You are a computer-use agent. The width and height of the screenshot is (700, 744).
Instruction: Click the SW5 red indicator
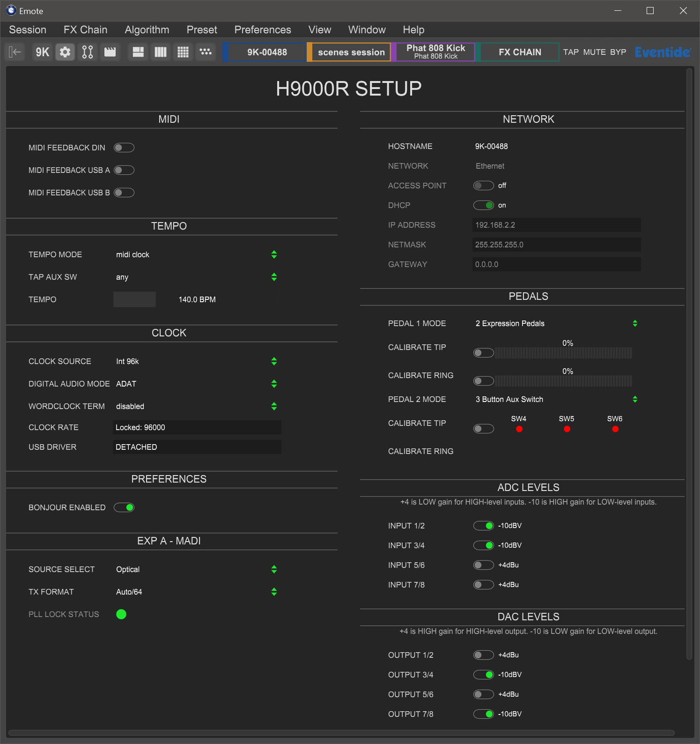click(567, 429)
